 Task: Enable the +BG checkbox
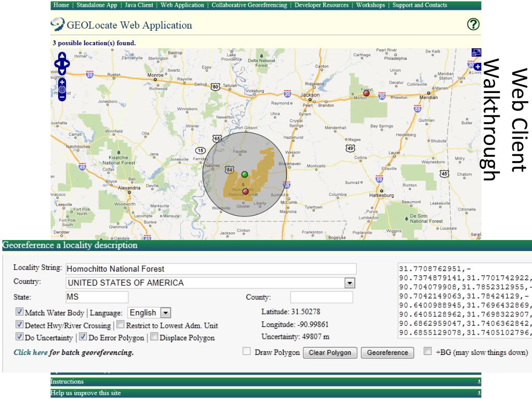[428, 352]
